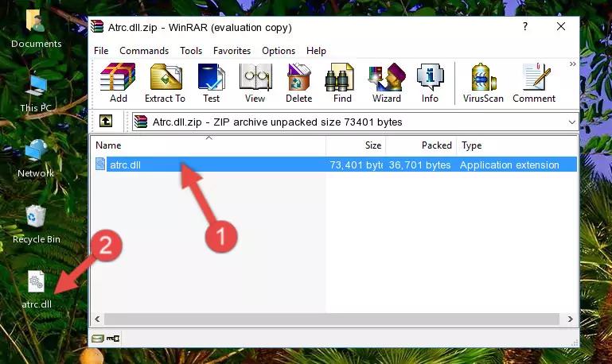Open the File menu

click(x=101, y=51)
